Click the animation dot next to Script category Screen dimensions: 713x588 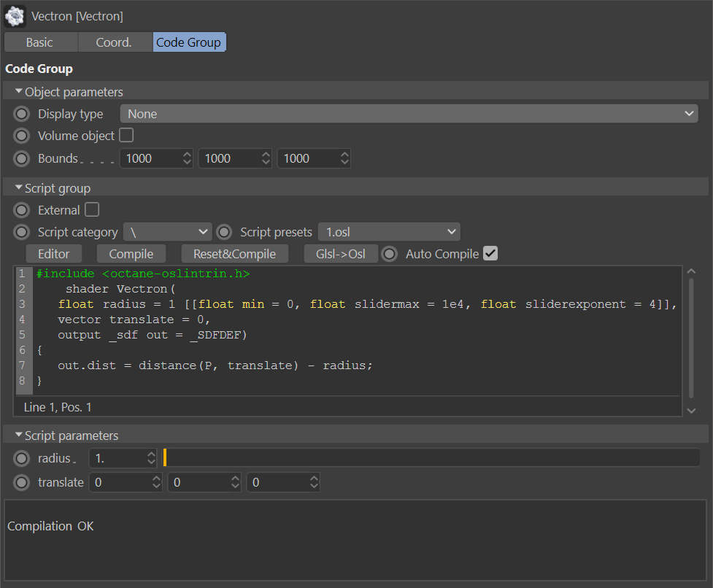tap(21, 232)
